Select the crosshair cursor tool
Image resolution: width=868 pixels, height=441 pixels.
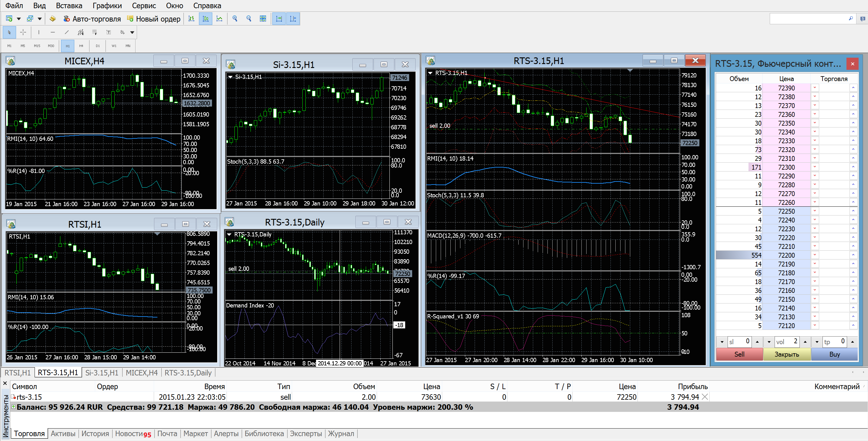pos(23,32)
